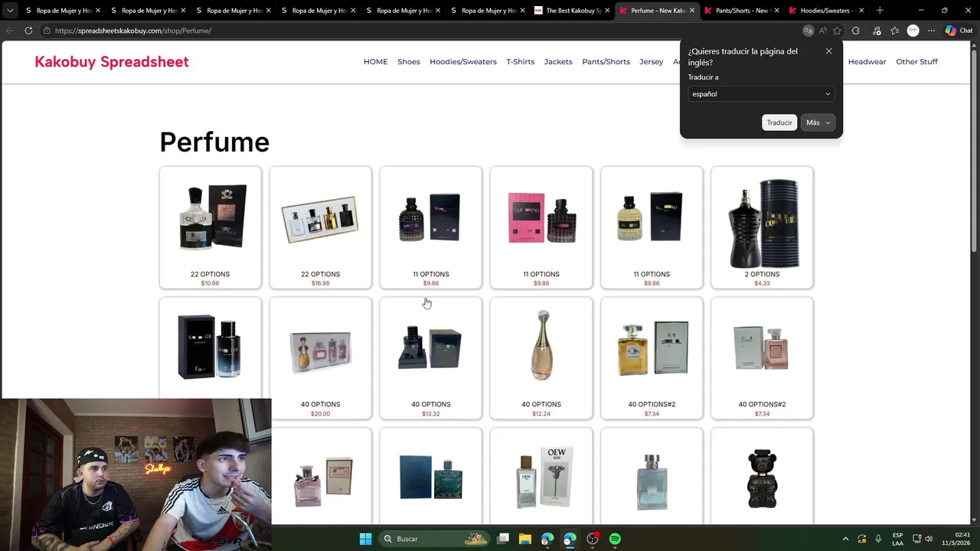Open Spotify from the taskbar

click(x=615, y=539)
